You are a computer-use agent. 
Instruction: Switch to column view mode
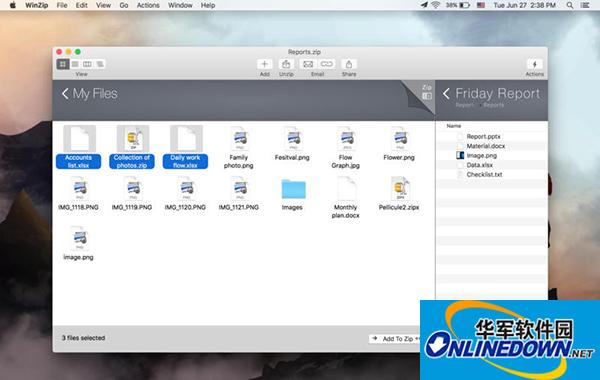click(x=87, y=64)
